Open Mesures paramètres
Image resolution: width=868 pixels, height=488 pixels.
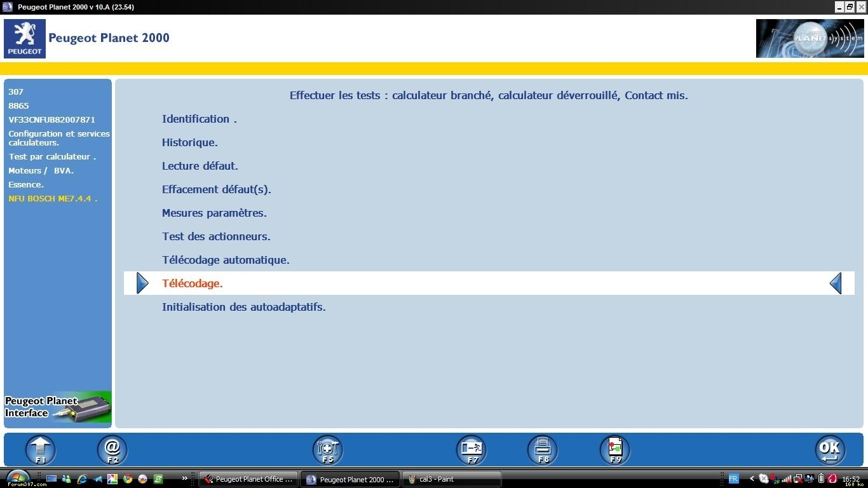214,213
